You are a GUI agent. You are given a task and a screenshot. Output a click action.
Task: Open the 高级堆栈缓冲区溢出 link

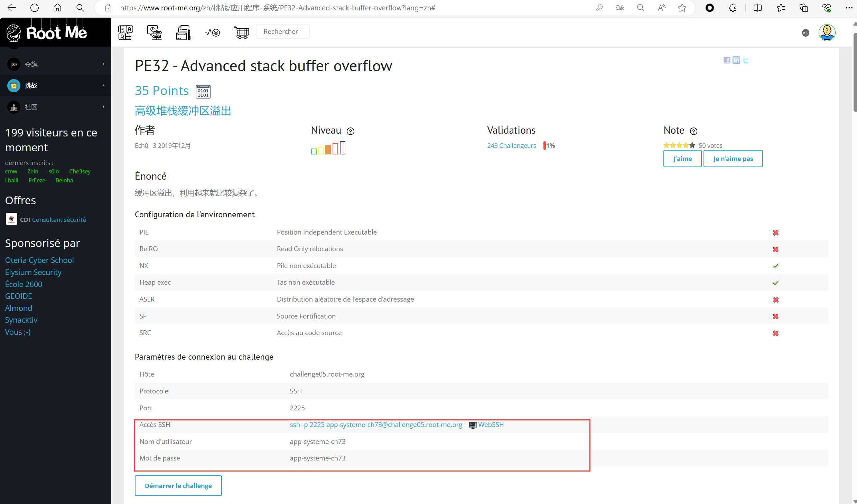(x=183, y=111)
